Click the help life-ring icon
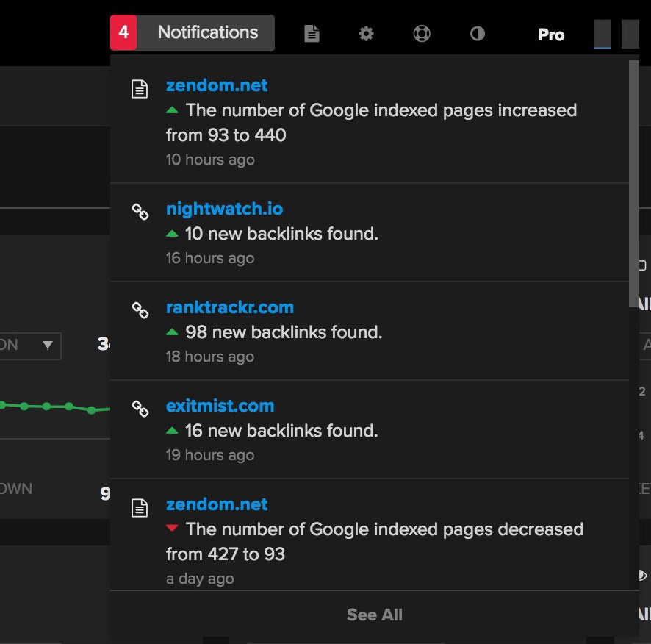The height and width of the screenshot is (644, 651). (421, 32)
